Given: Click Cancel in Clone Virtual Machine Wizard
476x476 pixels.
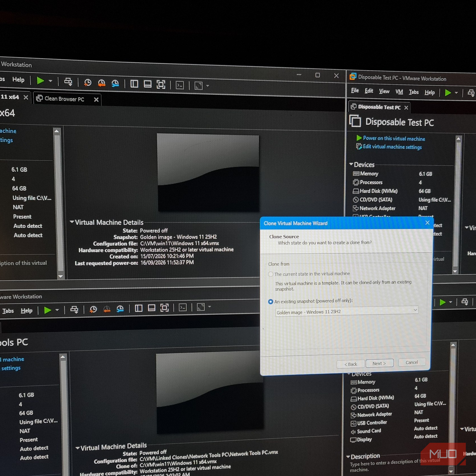Looking at the screenshot, I should (412, 362).
